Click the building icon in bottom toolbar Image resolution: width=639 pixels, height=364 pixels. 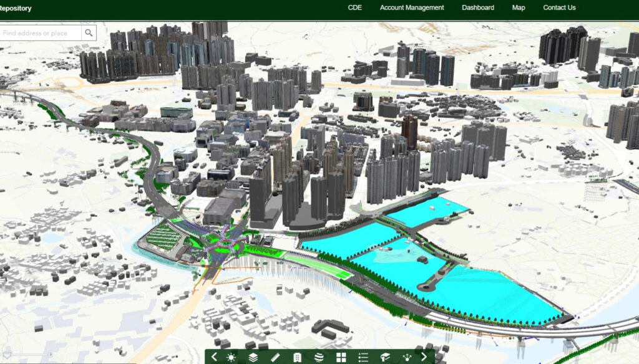(x=297, y=357)
